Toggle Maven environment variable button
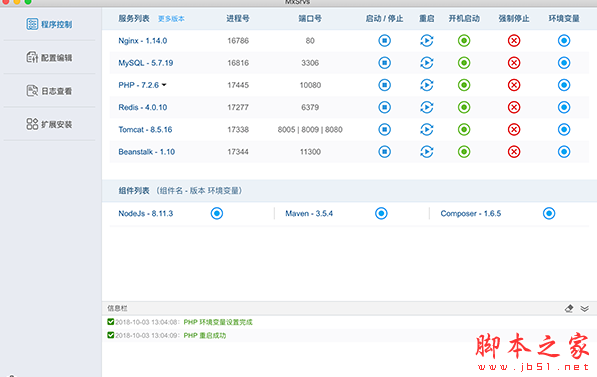This screenshot has height=377, width=597. [x=381, y=213]
